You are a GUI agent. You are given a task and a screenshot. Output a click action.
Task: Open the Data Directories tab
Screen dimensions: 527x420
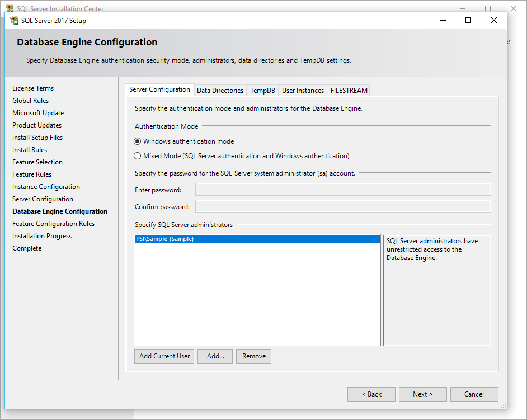220,91
